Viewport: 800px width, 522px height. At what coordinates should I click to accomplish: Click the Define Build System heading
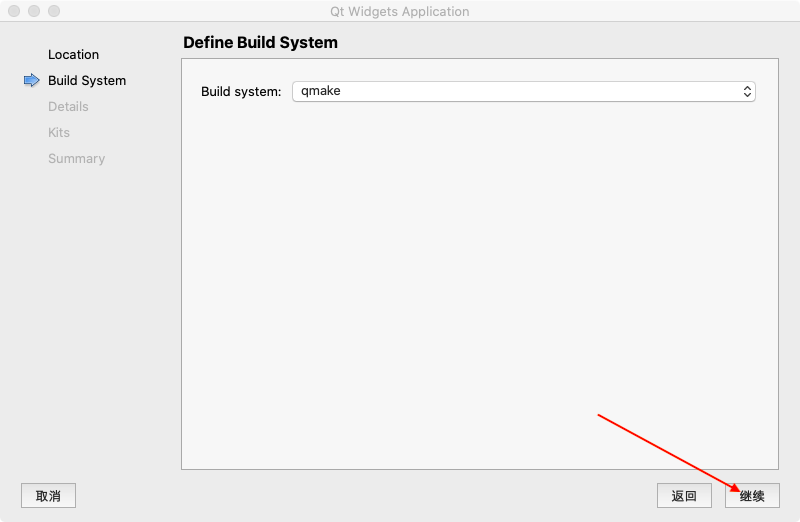(x=260, y=42)
